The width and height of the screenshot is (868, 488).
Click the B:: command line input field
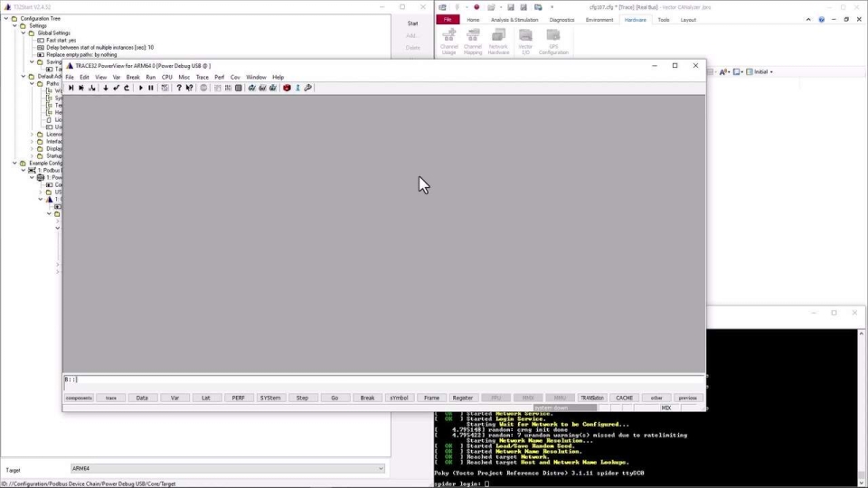(x=383, y=380)
